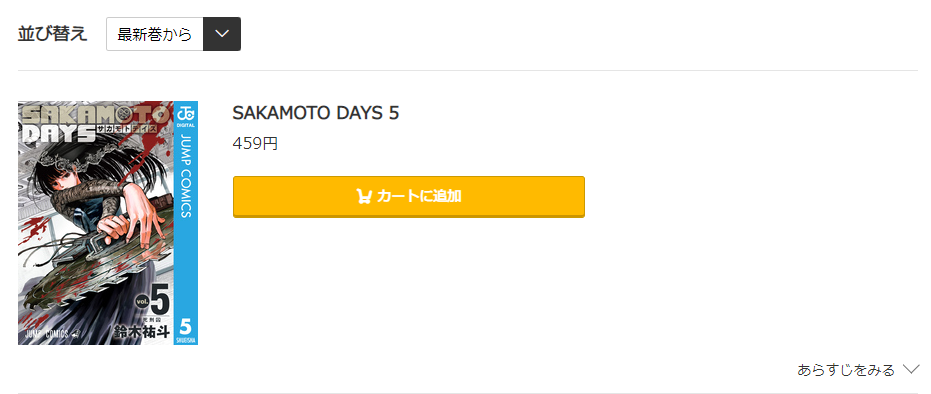
Task: Open the SAKAMOTO DAYS 5 title link
Action: (x=315, y=113)
